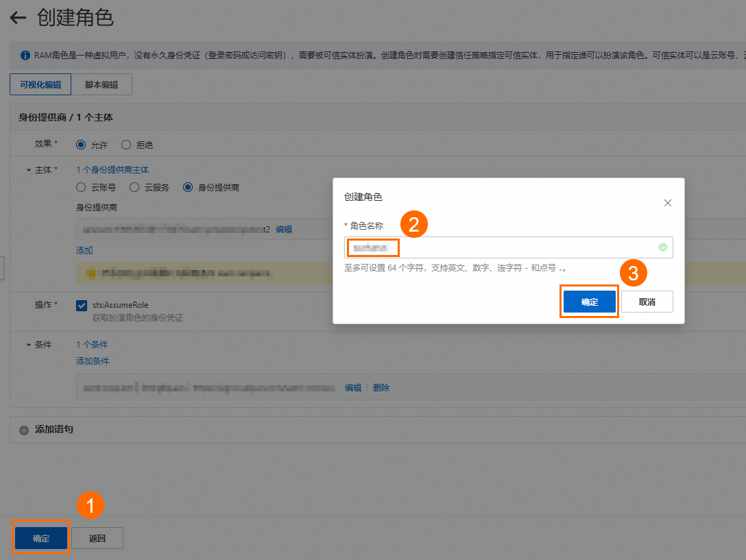
Task: Click the 编辑 link for the identity provider
Action: coord(284,230)
